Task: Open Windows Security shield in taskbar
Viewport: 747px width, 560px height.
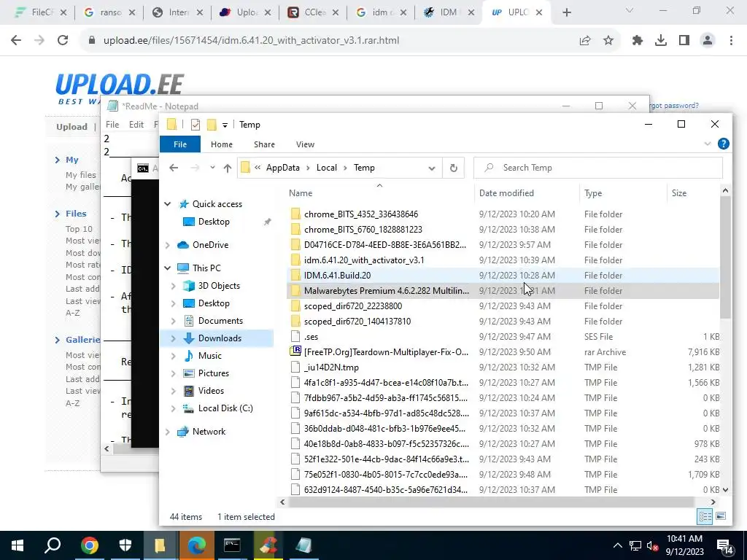Action: tap(125, 545)
